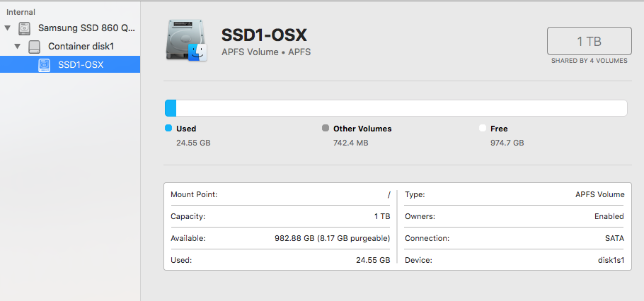Click the mount point value slash
This screenshot has height=301, width=644.
[389, 195]
